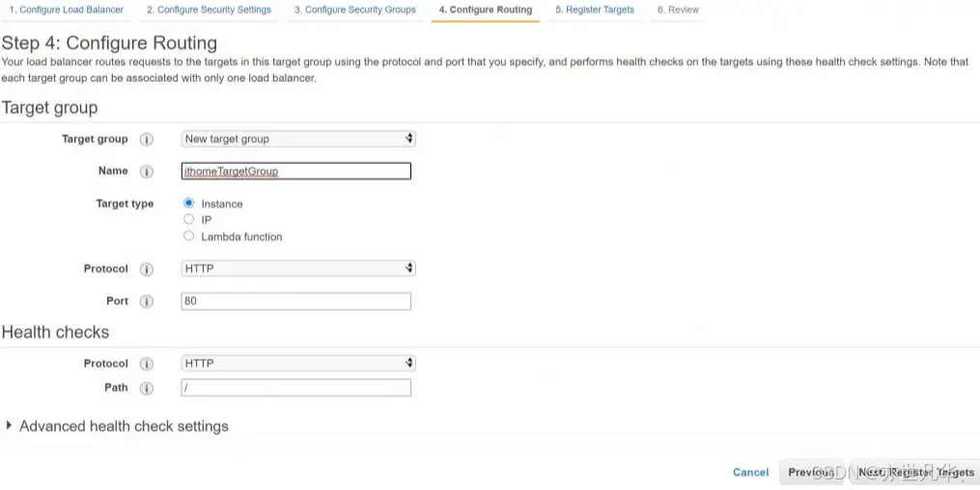Click into the health check Path field
The height and width of the screenshot is (490, 980).
pyautogui.click(x=296, y=388)
